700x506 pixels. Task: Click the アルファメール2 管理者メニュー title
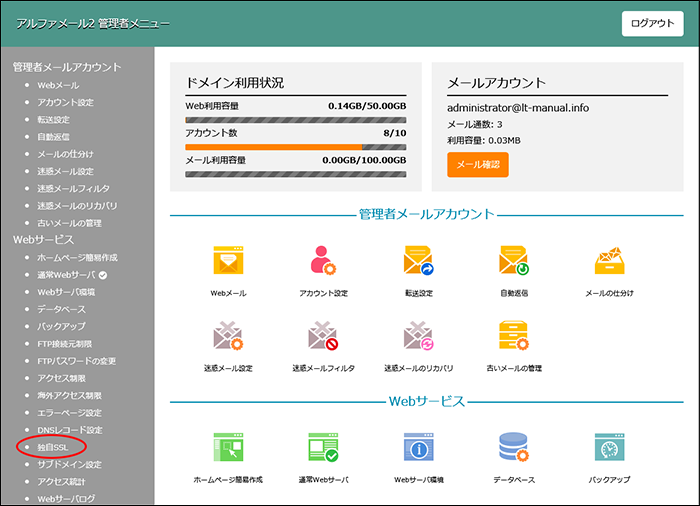pyautogui.click(x=93, y=23)
